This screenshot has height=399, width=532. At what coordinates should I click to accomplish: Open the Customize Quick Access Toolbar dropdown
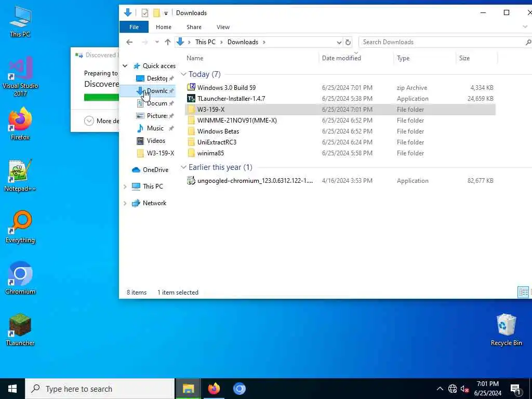click(166, 13)
